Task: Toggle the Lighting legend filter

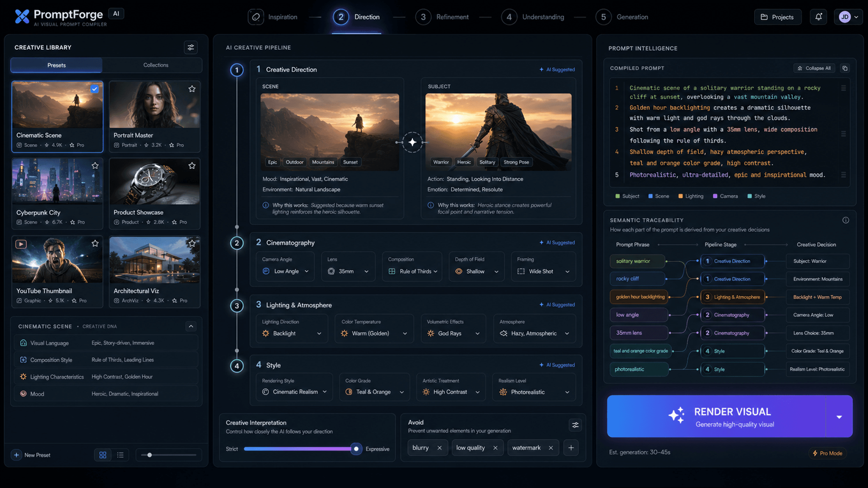Action: tap(690, 196)
